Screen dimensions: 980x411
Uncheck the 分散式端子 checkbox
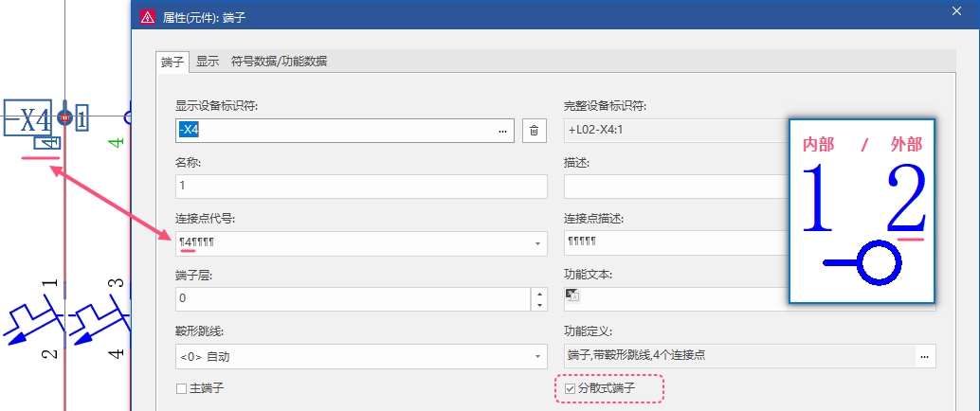tap(570, 388)
